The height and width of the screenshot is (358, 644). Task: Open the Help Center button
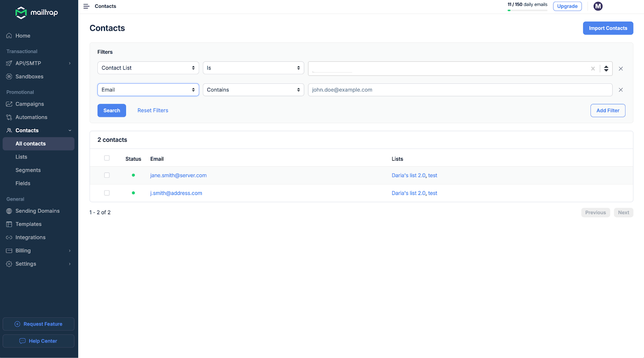pos(38,341)
